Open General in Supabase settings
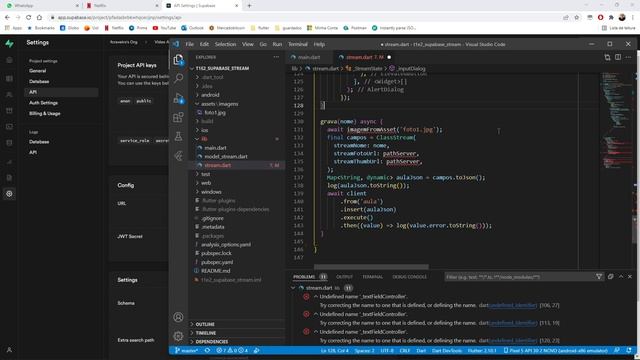This screenshot has width=640, height=360. point(38,71)
